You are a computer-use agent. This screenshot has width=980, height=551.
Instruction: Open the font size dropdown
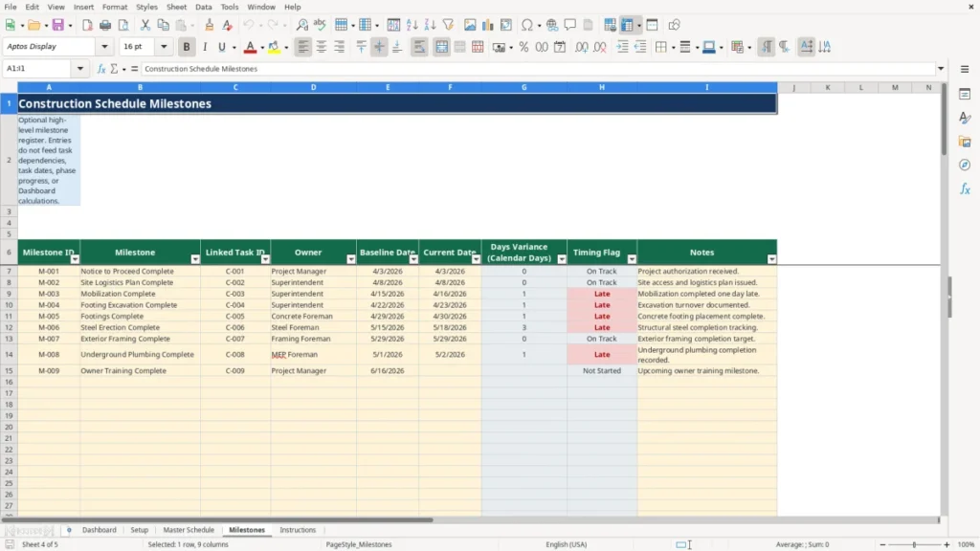tap(164, 47)
